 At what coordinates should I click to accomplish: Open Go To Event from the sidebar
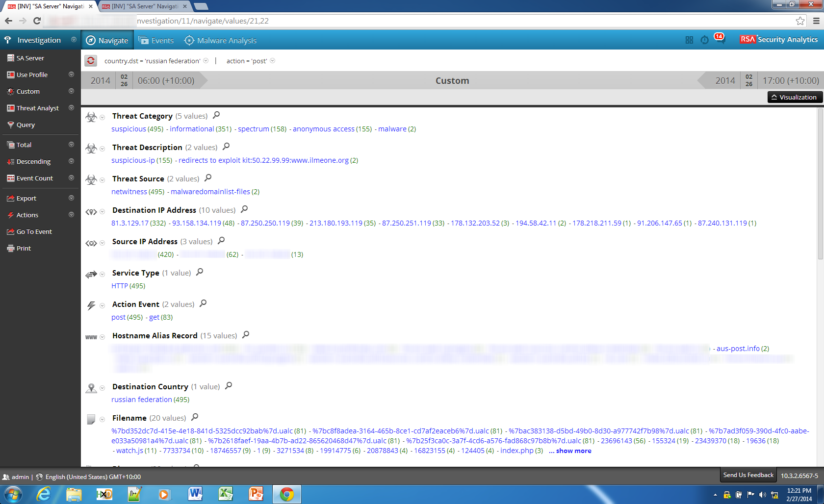tap(10, 231)
